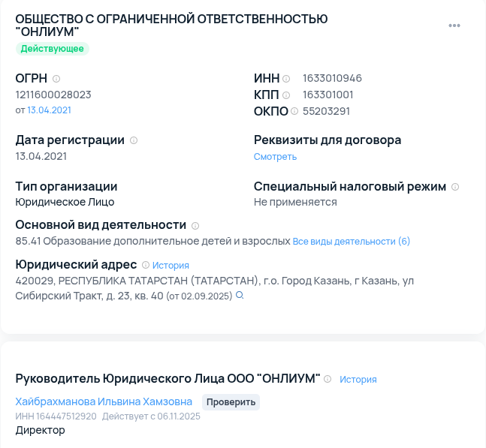Viewport: 486px width, 448px height.
Task: Open История link for legal address
Action: coord(171,266)
